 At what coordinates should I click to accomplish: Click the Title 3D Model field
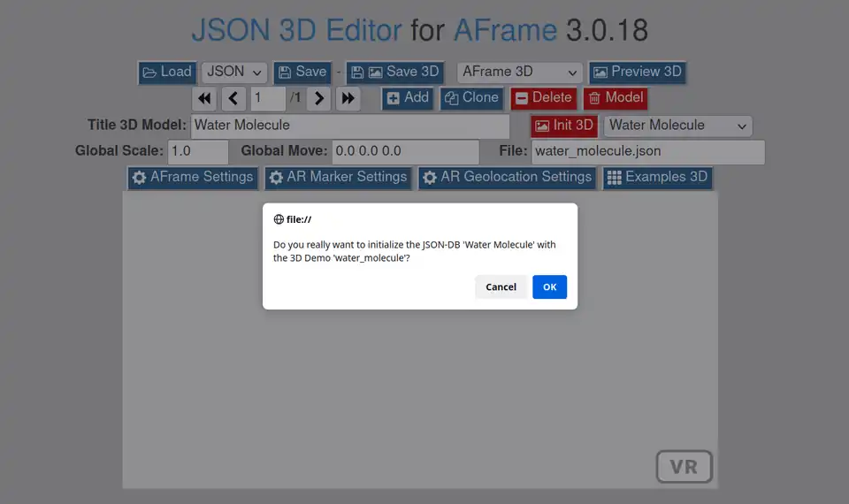point(350,126)
